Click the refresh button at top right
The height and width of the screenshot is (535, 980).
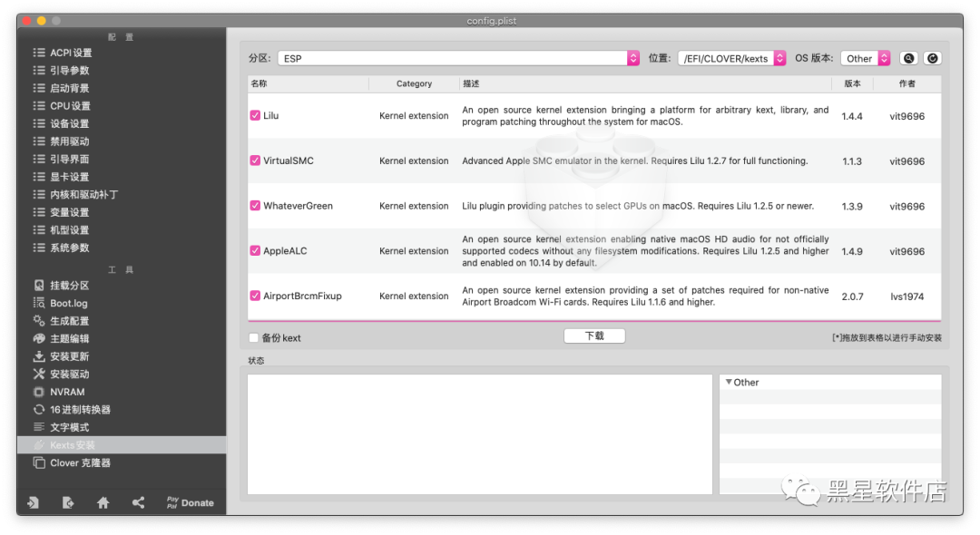pos(933,58)
